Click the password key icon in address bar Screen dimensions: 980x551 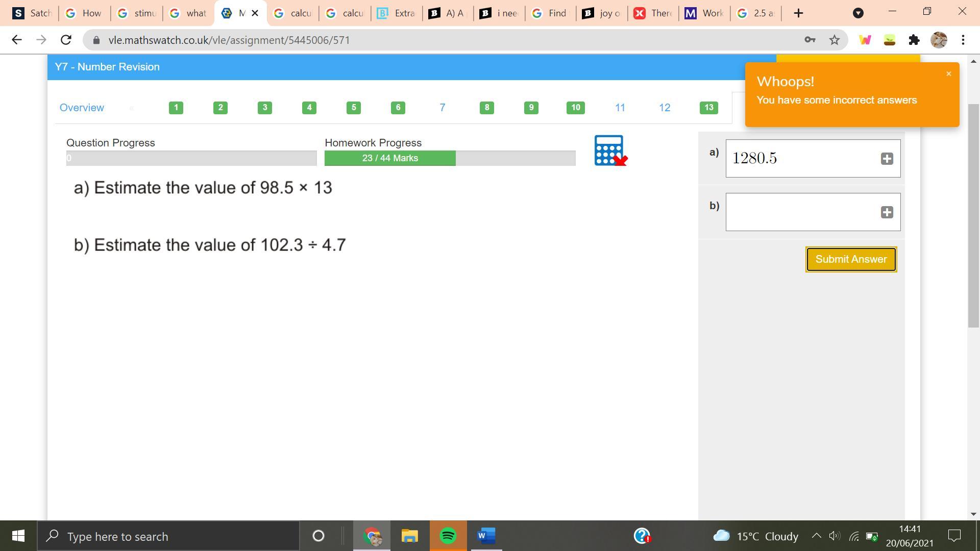810,40
